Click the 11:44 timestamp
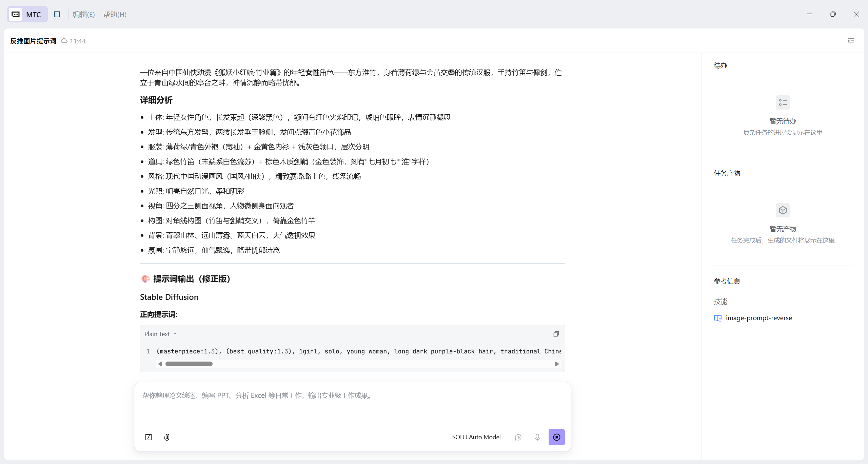The height and width of the screenshot is (464, 868). point(77,41)
